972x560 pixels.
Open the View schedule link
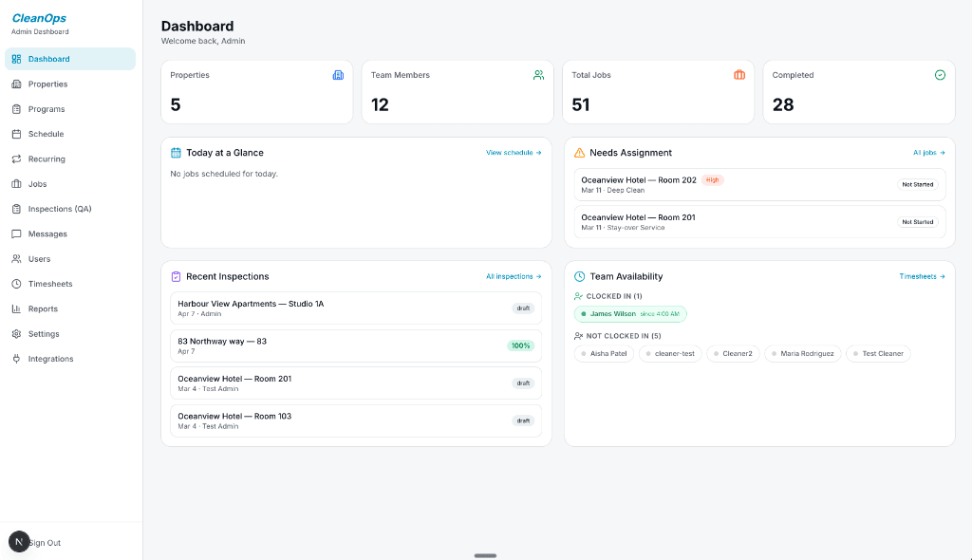513,152
